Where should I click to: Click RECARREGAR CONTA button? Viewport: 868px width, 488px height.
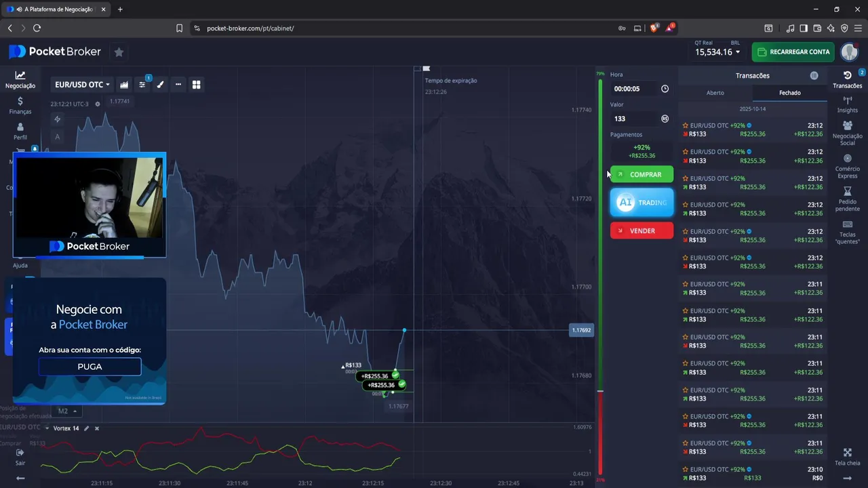click(x=793, y=52)
